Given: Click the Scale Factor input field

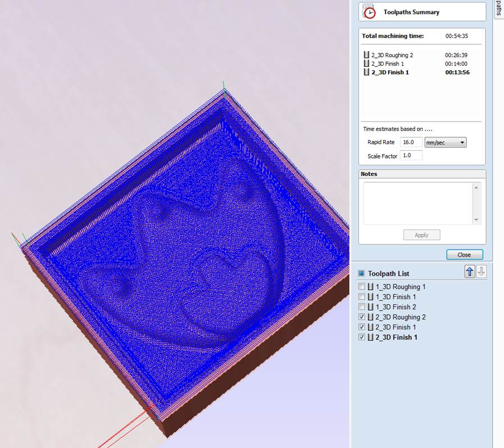Looking at the screenshot, I should click(x=411, y=155).
